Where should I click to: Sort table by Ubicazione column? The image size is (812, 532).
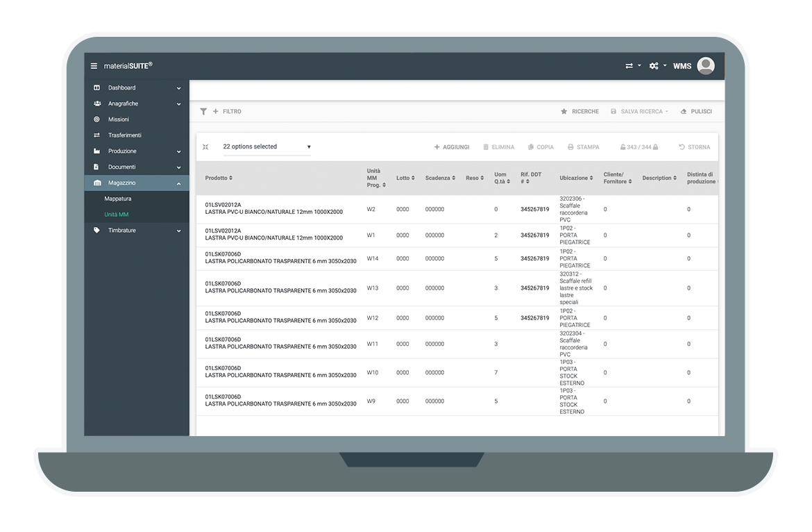(576, 178)
